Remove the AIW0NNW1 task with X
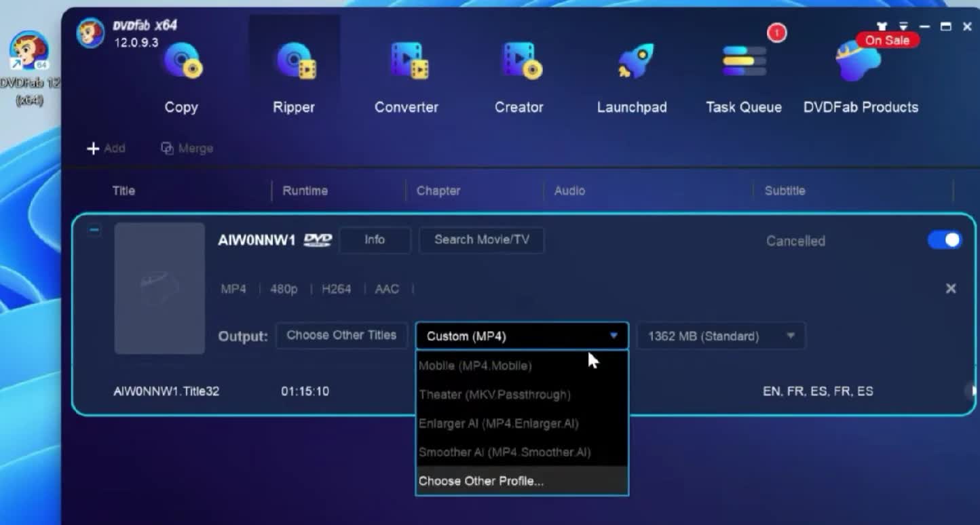Screen dimensions: 980x525 tap(951, 289)
